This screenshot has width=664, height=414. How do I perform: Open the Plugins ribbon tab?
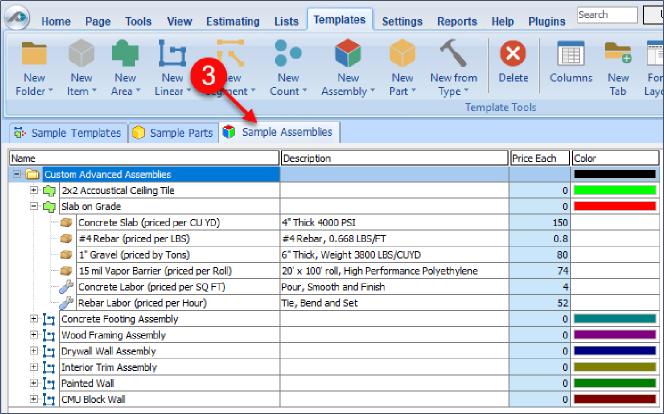[547, 21]
